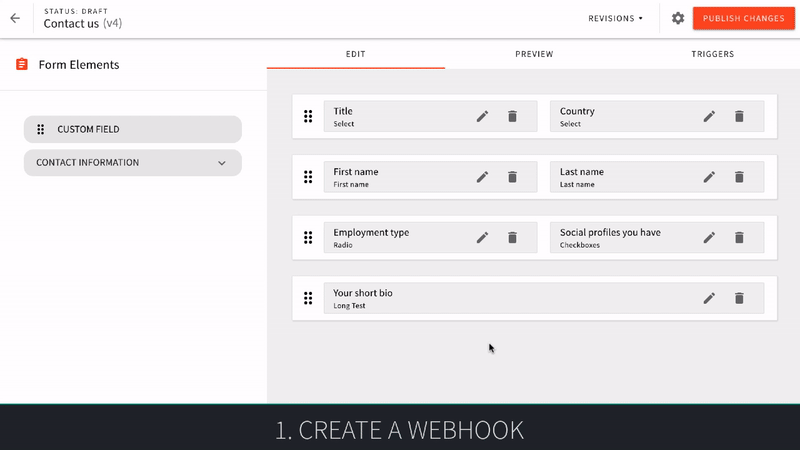The height and width of the screenshot is (450, 800).
Task: Edit the Employment type field
Action: [482, 238]
